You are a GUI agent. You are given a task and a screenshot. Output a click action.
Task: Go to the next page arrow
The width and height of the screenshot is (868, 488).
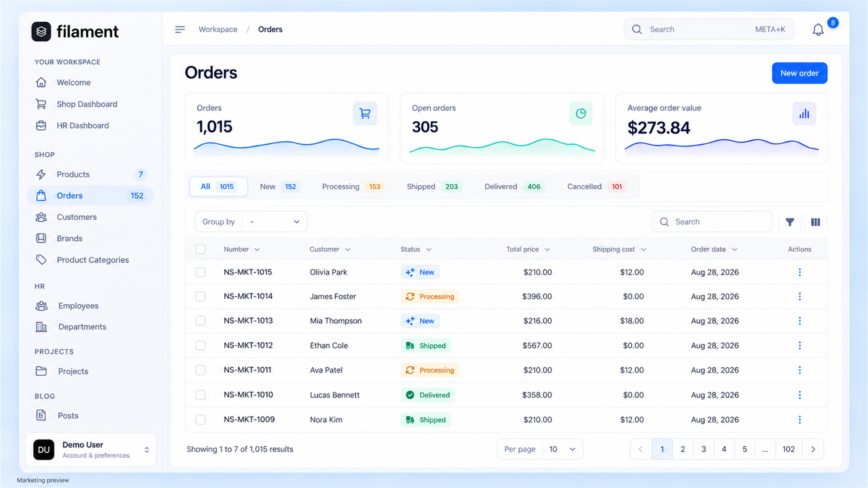[x=813, y=449]
